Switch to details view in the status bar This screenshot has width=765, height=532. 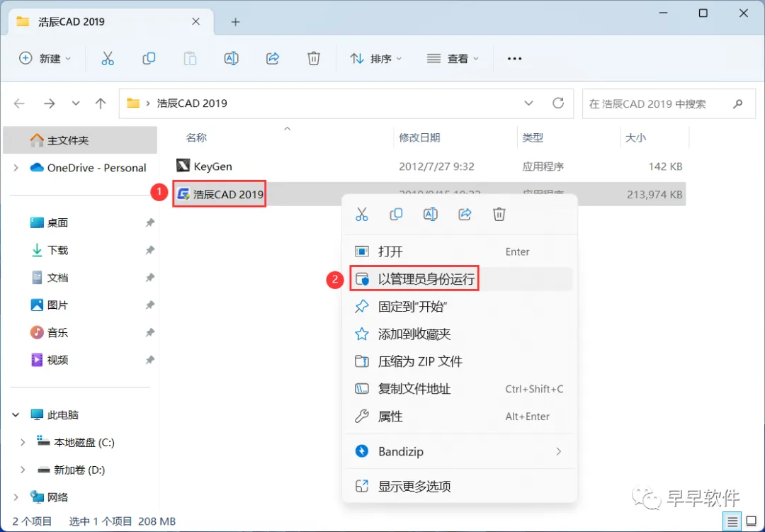point(732,522)
